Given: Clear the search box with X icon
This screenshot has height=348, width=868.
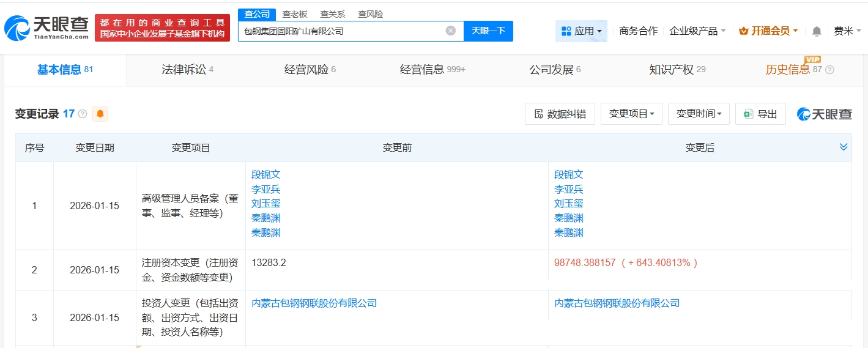Looking at the screenshot, I should pos(451,31).
